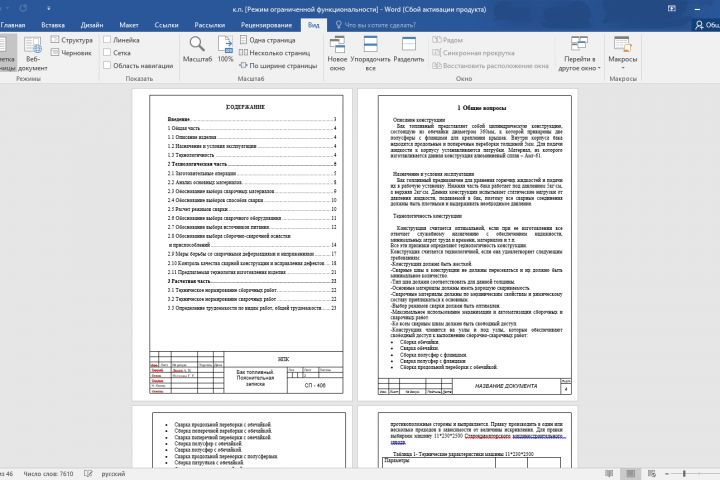Click 'Бак топливный Пояснительная записка' stamp cell
This screenshot has width=720, height=480.
pyautogui.click(x=255, y=378)
